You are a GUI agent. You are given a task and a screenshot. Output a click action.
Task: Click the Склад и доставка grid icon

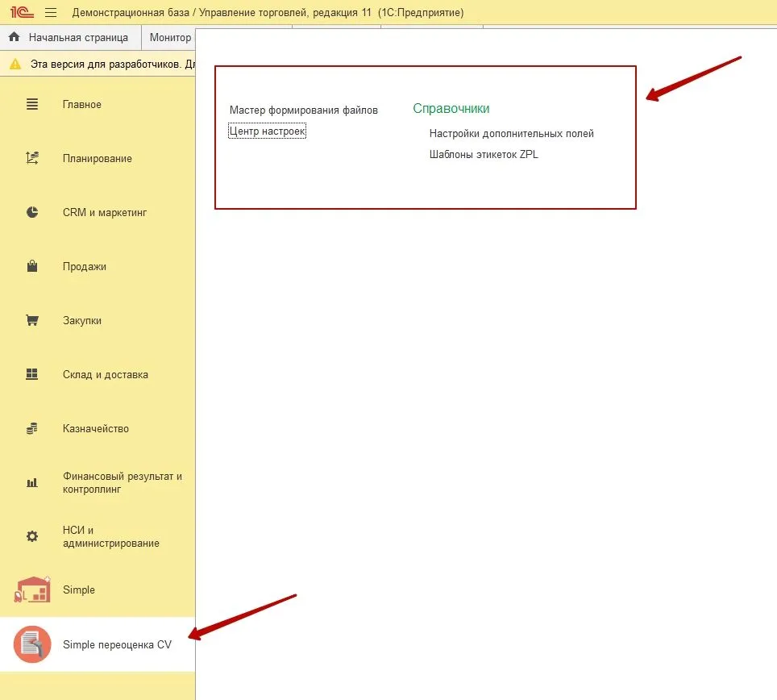pos(32,374)
